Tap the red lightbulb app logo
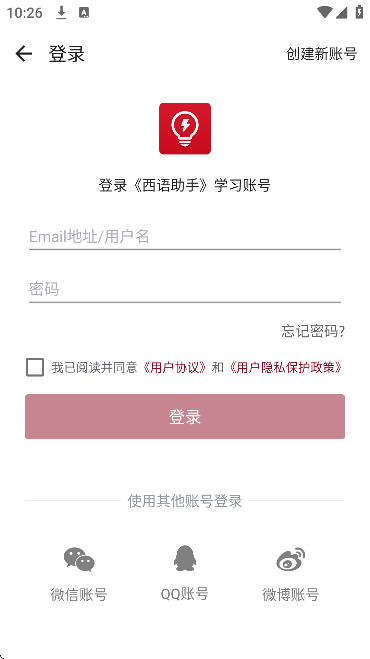Screen dimensions: 370x659 coord(185,129)
